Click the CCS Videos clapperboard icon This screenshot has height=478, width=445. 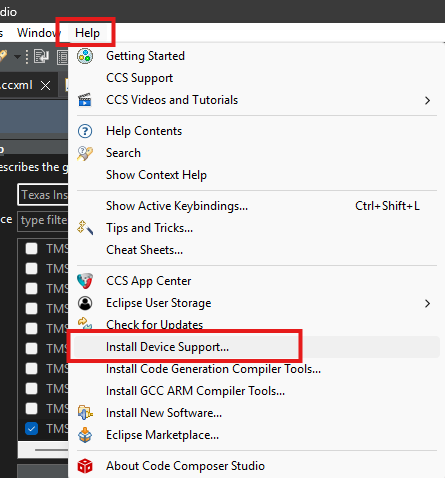[85, 100]
